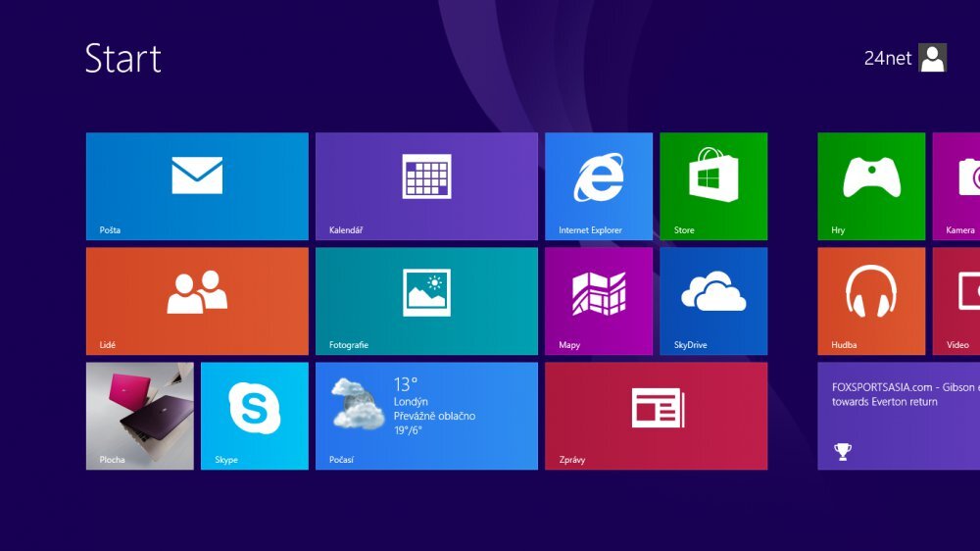The height and width of the screenshot is (551, 980).
Task: Open the Fotografie photos tile
Action: (x=426, y=301)
